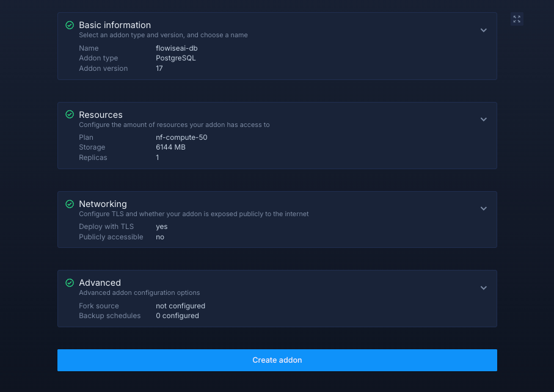Click the nf-compute-50 plan value
The width and height of the screenshot is (554, 392).
[x=181, y=137]
